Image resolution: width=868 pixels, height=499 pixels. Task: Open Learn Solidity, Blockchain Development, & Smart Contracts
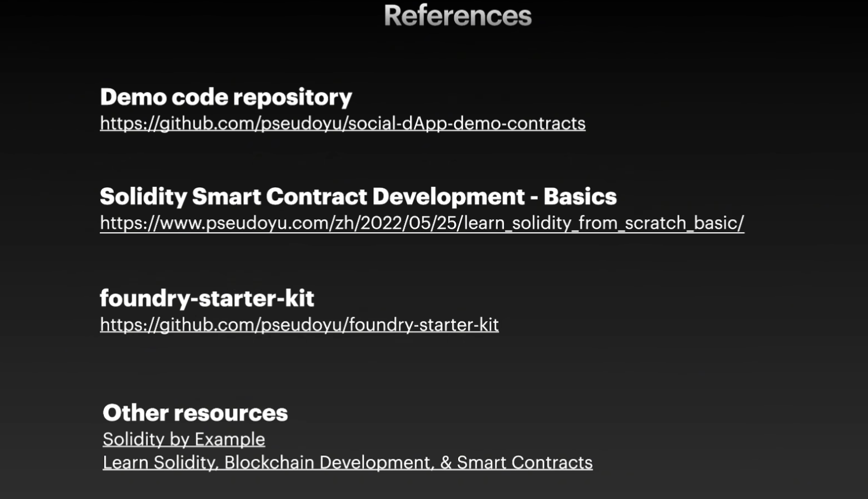pos(347,463)
